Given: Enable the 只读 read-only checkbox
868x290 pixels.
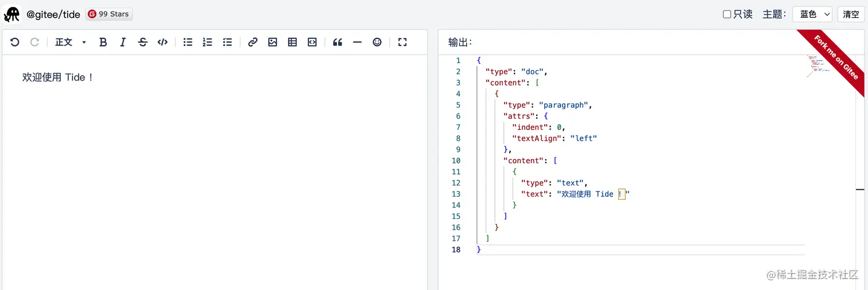Looking at the screenshot, I should 727,14.
